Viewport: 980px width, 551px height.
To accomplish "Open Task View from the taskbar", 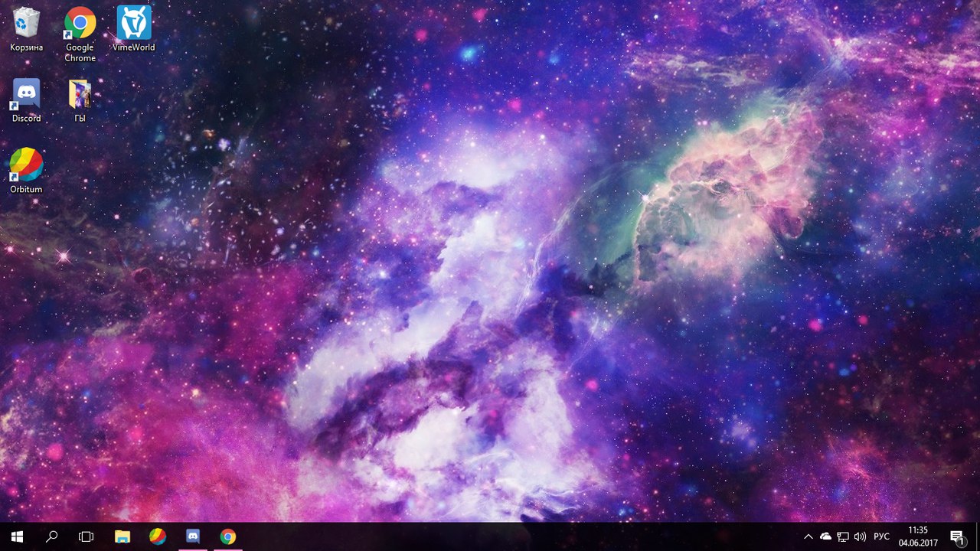I will (x=86, y=536).
